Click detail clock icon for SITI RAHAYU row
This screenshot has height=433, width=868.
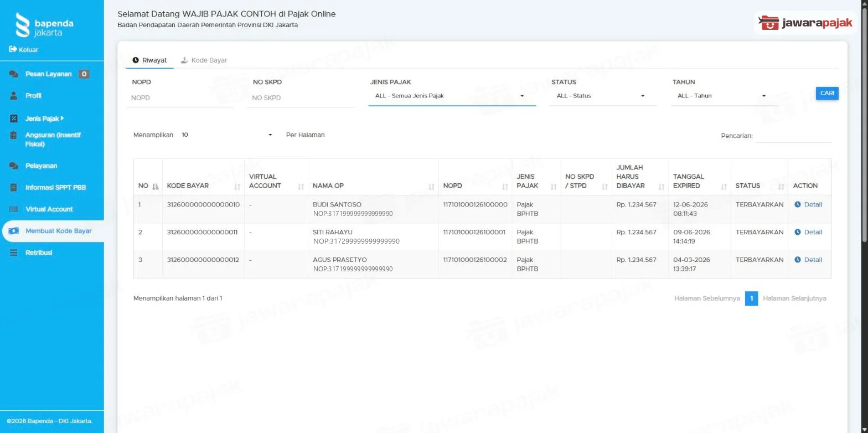coord(798,232)
